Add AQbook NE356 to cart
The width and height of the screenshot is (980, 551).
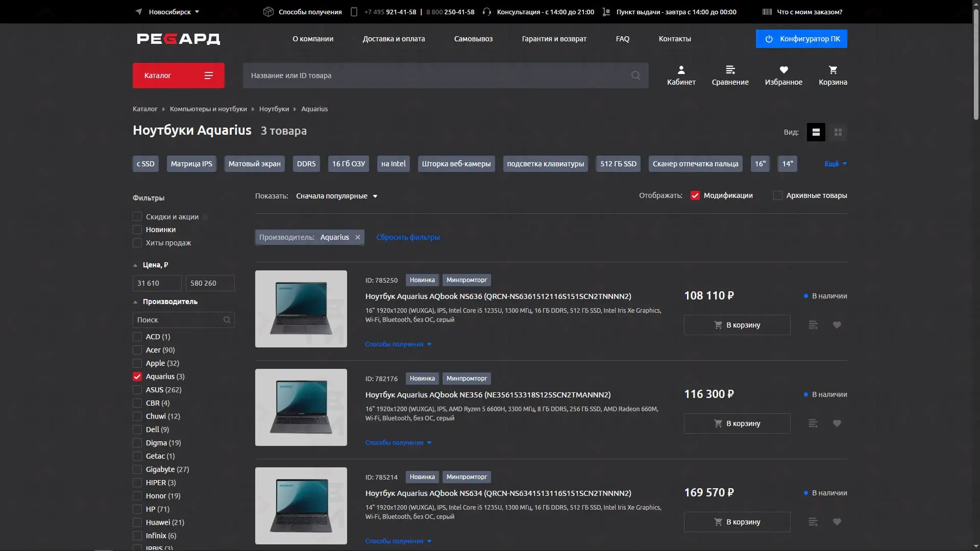737,423
